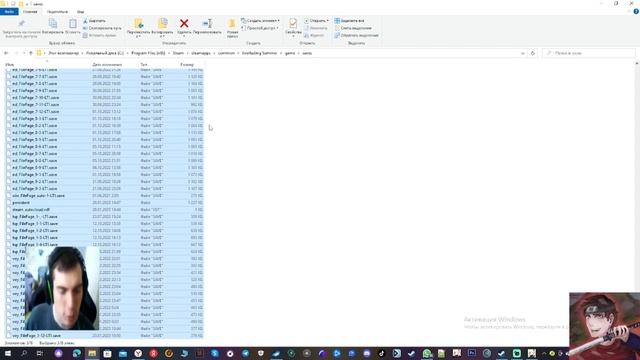
Task: Click the Переместить в (Move to) icon
Action: tap(138, 24)
